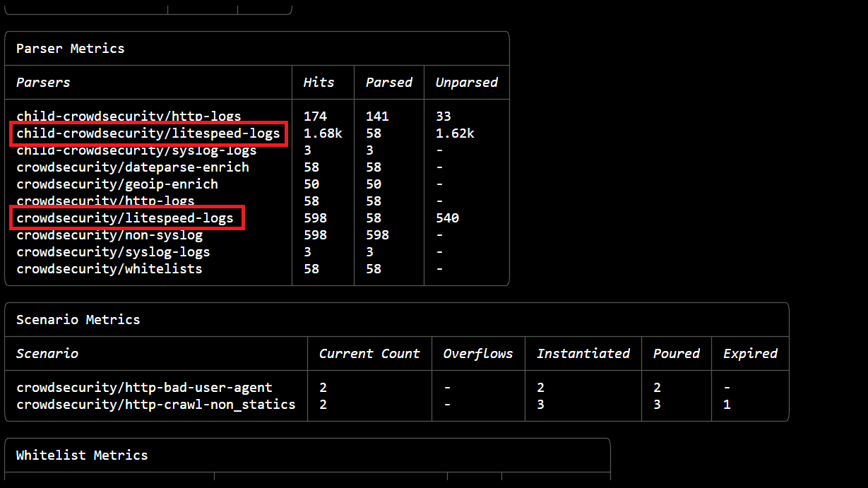
Task: Click Instantiated value 3 for http-crawl-non_statics
Action: point(540,405)
